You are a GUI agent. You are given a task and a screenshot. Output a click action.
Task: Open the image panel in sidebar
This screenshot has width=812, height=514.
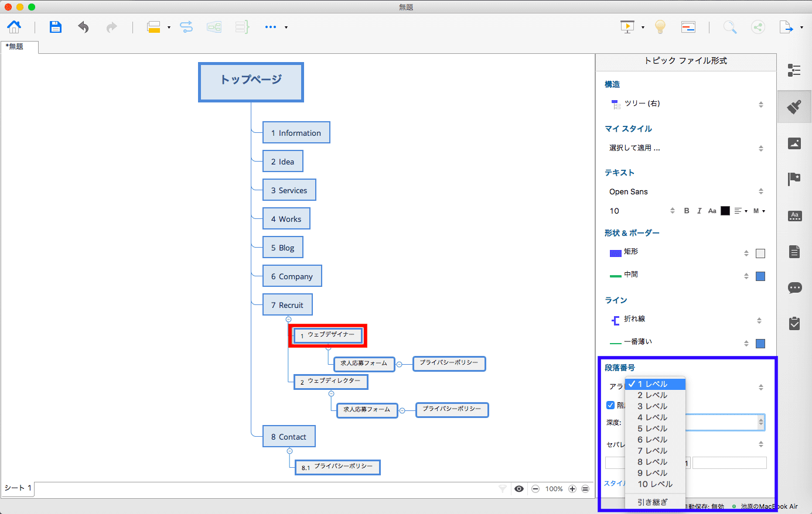click(794, 143)
